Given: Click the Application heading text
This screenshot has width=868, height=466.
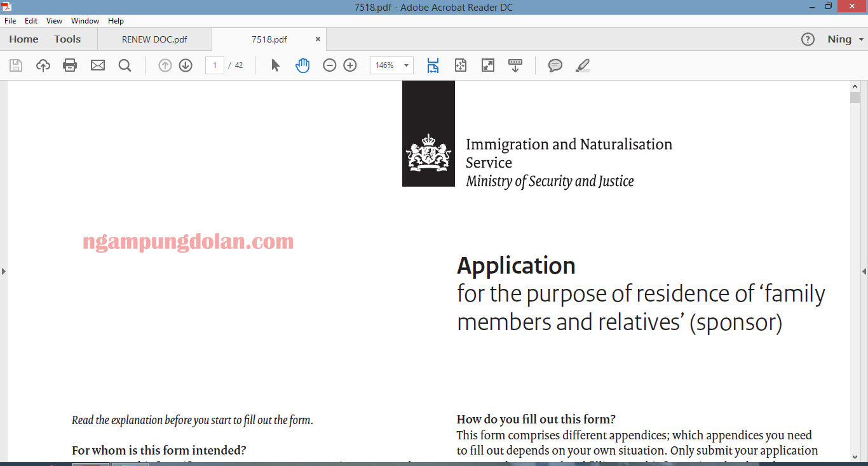Looking at the screenshot, I should 516,265.
